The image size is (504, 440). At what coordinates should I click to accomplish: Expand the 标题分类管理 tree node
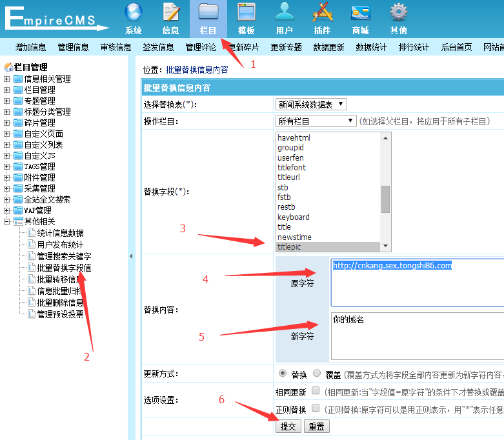coord(6,112)
